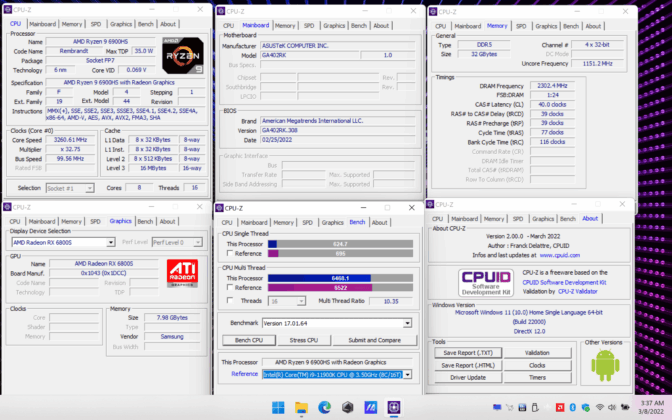Viewport: 672px width, 420px height.
Task: Click the green Android robot icon
Action: click(605, 365)
